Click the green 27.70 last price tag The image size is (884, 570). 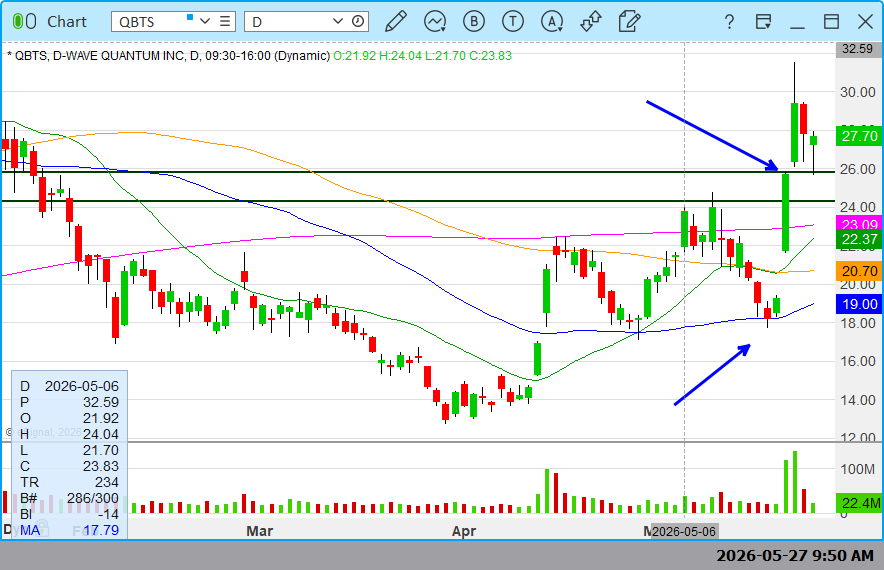[859, 136]
